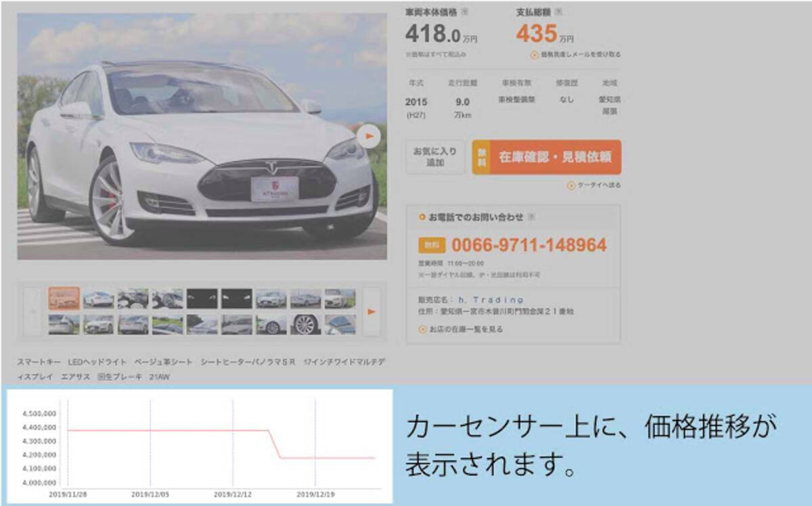Click the 2019/12/12 marker on price chart
This screenshot has height=506, width=812.
click(x=232, y=495)
